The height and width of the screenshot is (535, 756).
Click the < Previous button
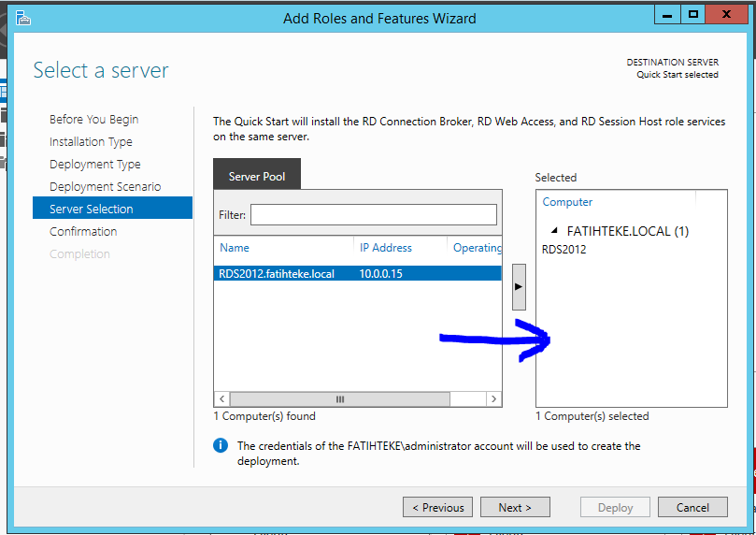click(x=437, y=507)
